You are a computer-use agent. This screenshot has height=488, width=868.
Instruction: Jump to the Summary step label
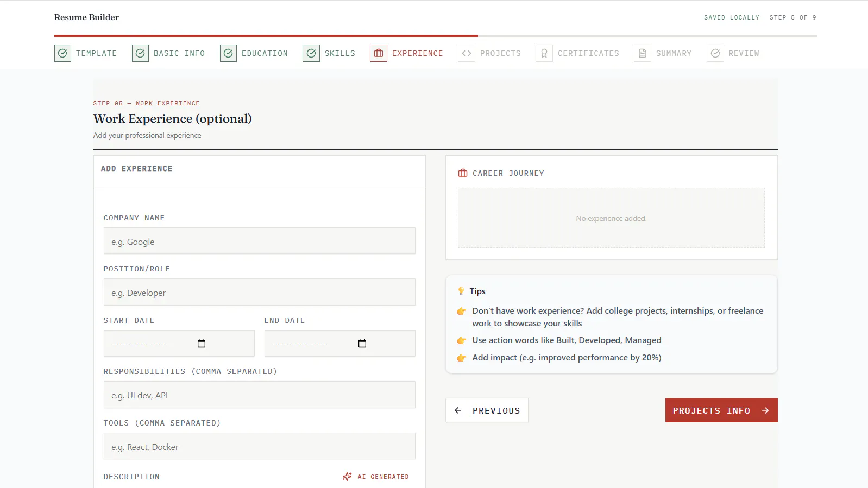674,53
